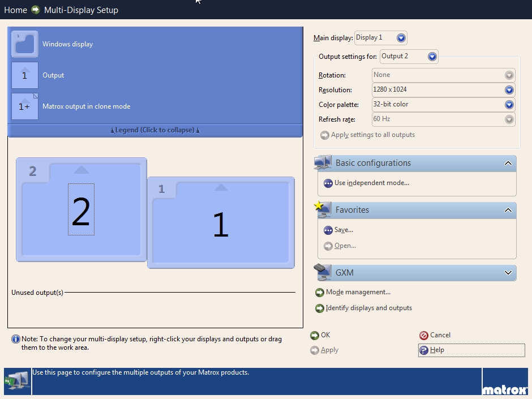Click the Cancel button label
This screenshot has height=399, width=532.
(440, 335)
